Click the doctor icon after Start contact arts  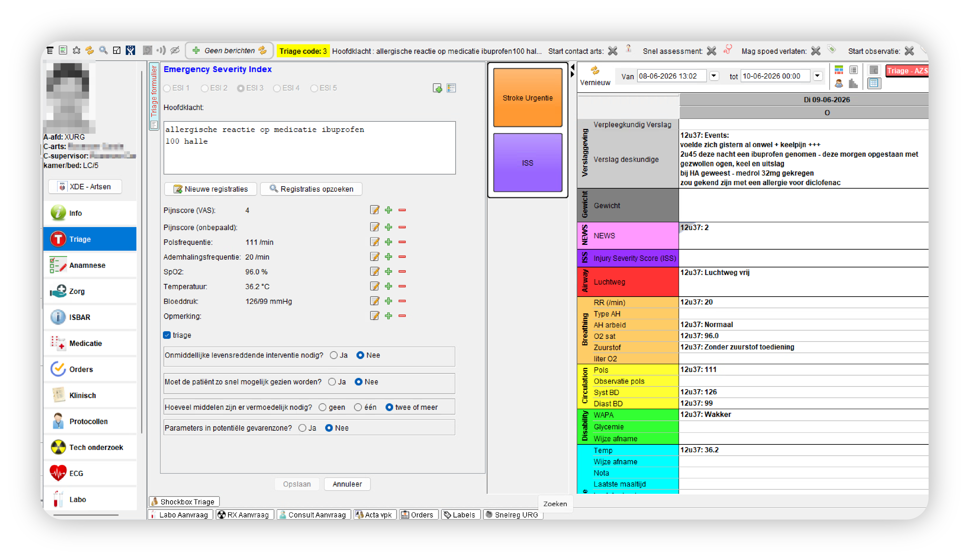(x=628, y=49)
